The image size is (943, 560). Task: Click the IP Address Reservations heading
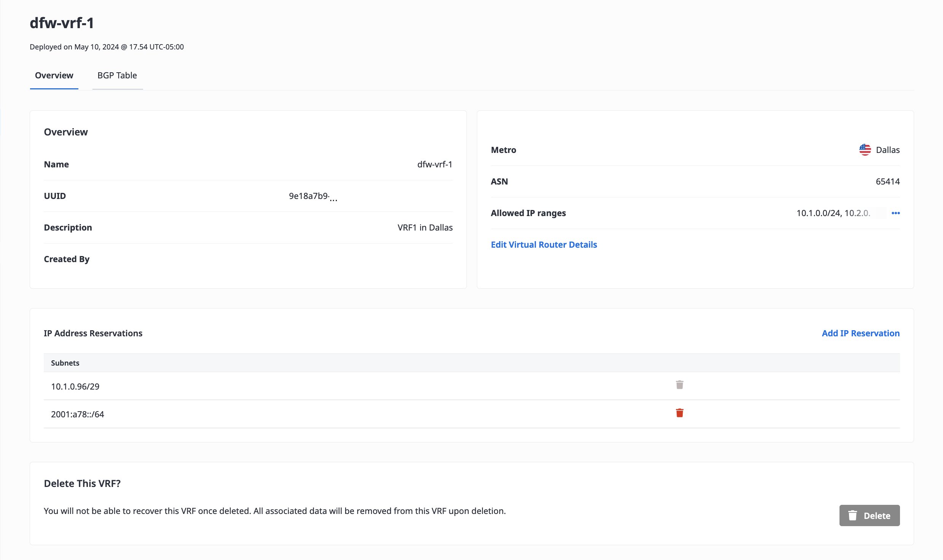click(x=93, y=333)
